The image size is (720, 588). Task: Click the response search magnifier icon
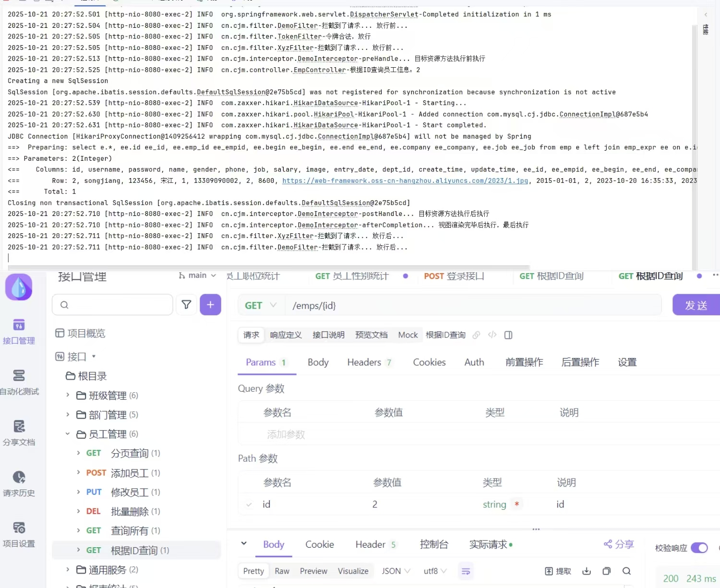coord(626,571)
